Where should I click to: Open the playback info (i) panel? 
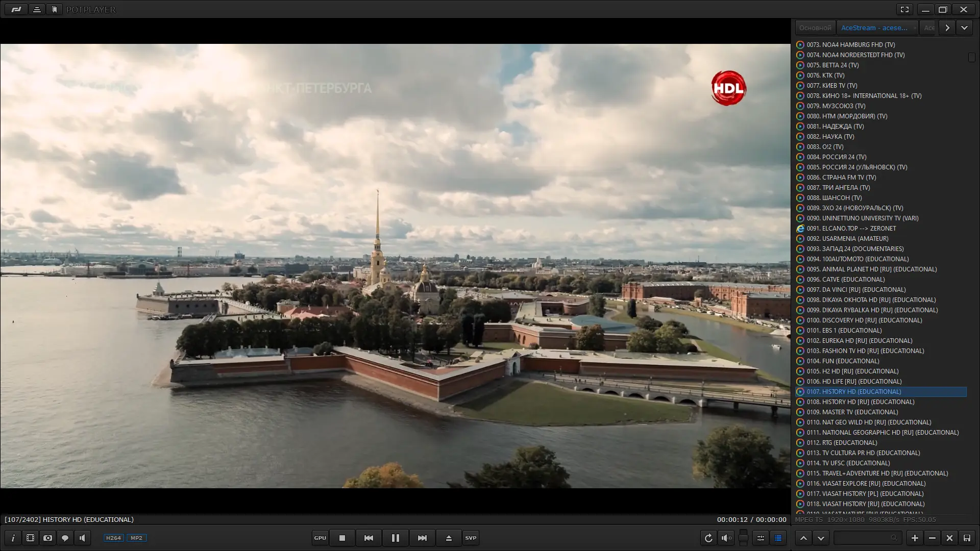coord(13,538)
